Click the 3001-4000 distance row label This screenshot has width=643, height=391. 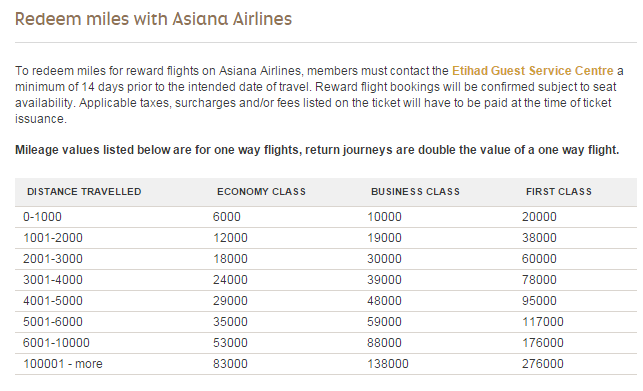[53, 280]
